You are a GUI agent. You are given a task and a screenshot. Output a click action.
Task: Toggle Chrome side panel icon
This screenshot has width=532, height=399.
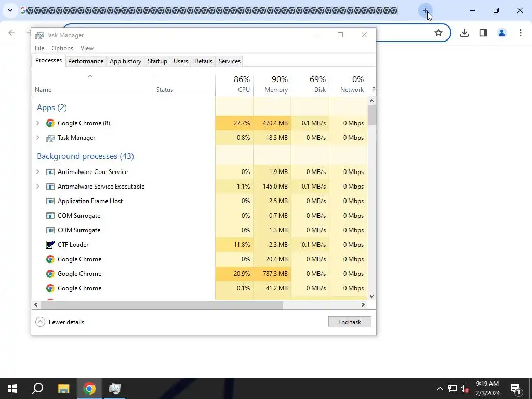point(483,33)
